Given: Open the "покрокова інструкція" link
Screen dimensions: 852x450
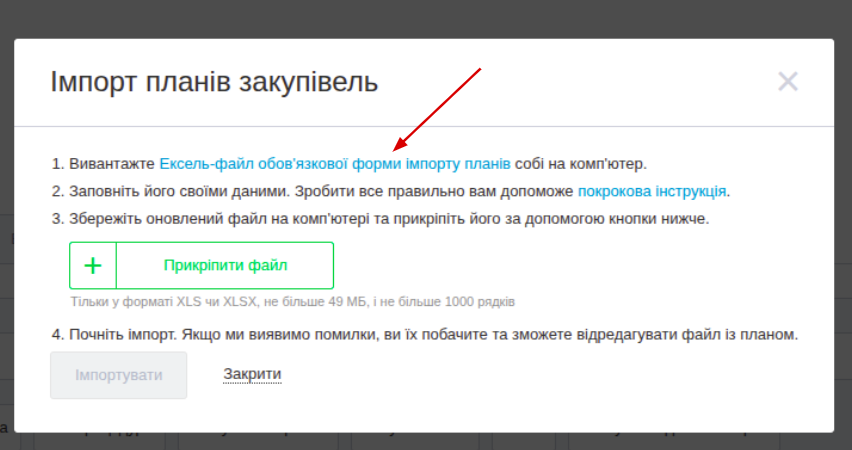Looking at the screenshot, I should (x=652, y=190).
